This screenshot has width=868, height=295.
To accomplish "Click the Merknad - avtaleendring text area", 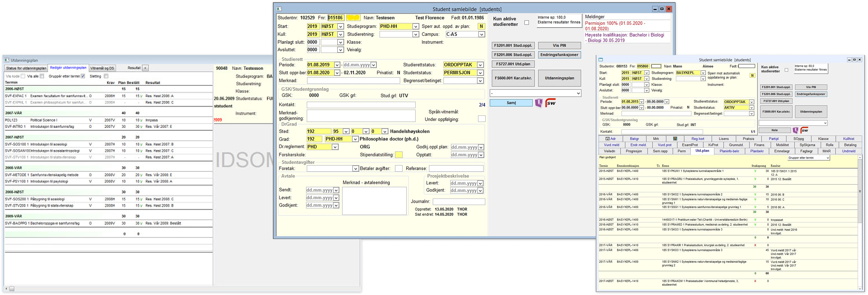I will (374, 201).
